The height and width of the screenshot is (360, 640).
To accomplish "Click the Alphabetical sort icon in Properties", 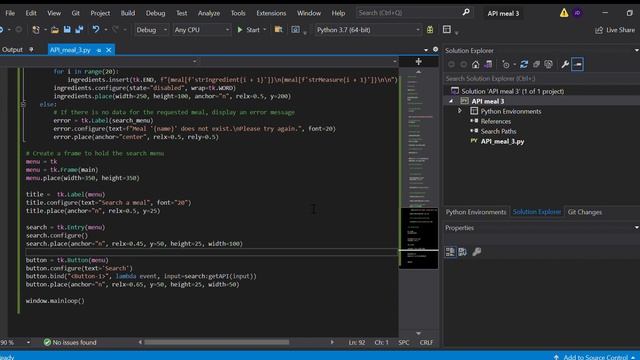I will pyautogui.click(x=462, y=252).
